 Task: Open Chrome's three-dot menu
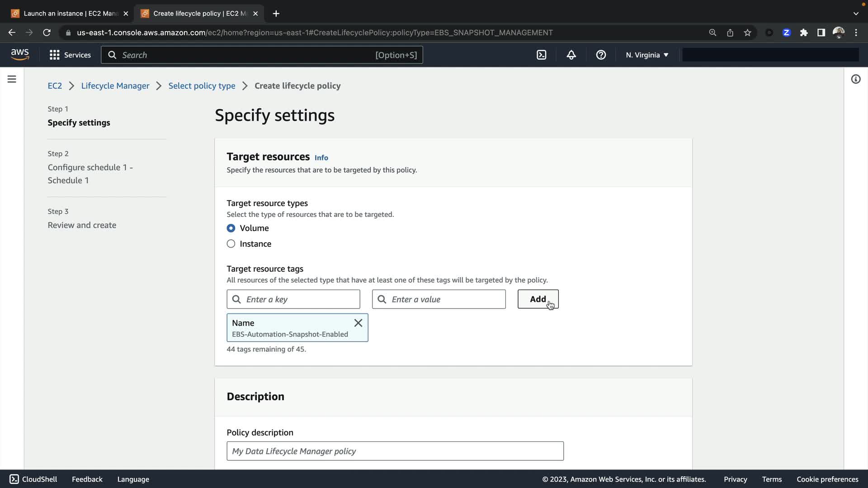point(856,33)
